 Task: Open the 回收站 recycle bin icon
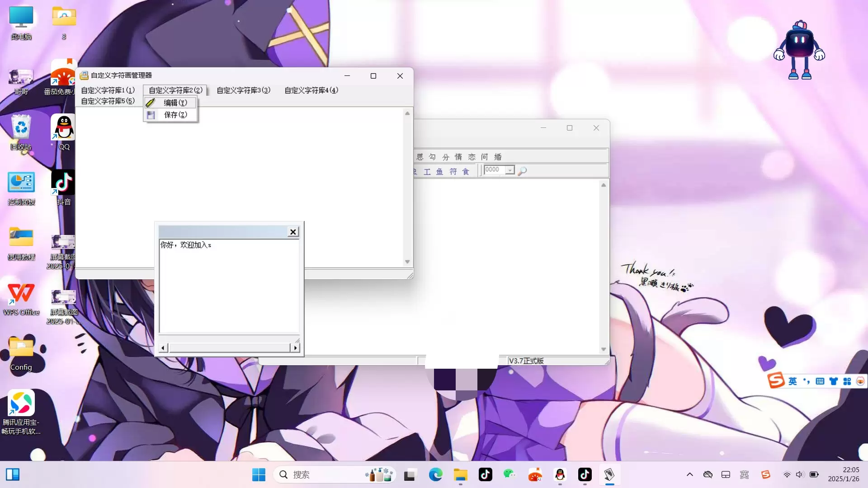tap(21, 132)
